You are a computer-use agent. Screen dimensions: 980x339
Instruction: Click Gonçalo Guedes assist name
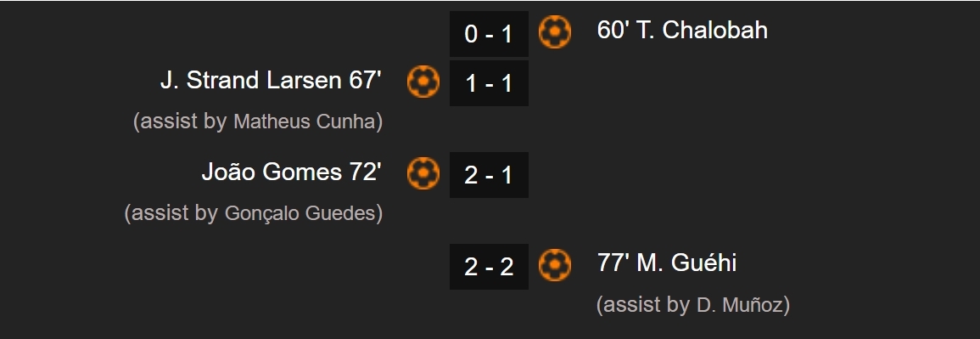click(x=300, y=213)
